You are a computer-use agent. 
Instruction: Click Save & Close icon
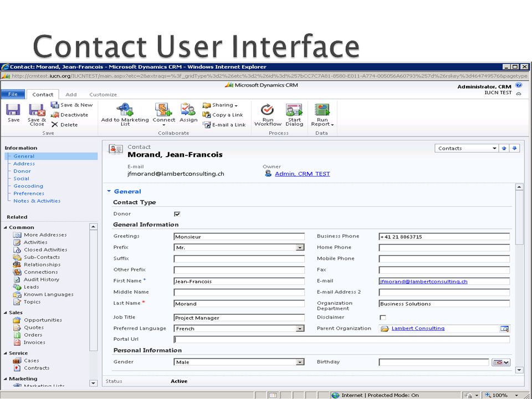(x=37, y=110)
